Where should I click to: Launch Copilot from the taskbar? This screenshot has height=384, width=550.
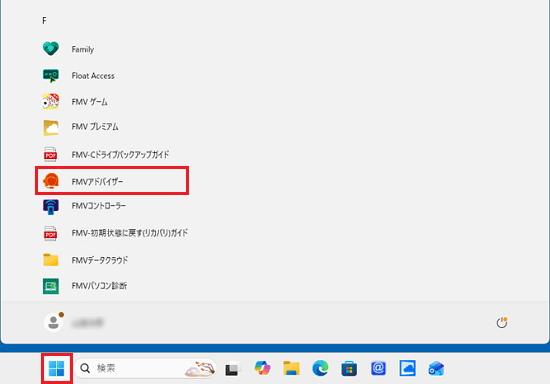point(262,368)
